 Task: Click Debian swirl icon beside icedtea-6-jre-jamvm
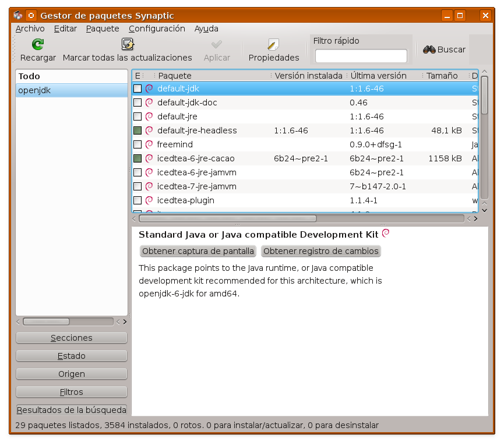click(x=149, y=172)
